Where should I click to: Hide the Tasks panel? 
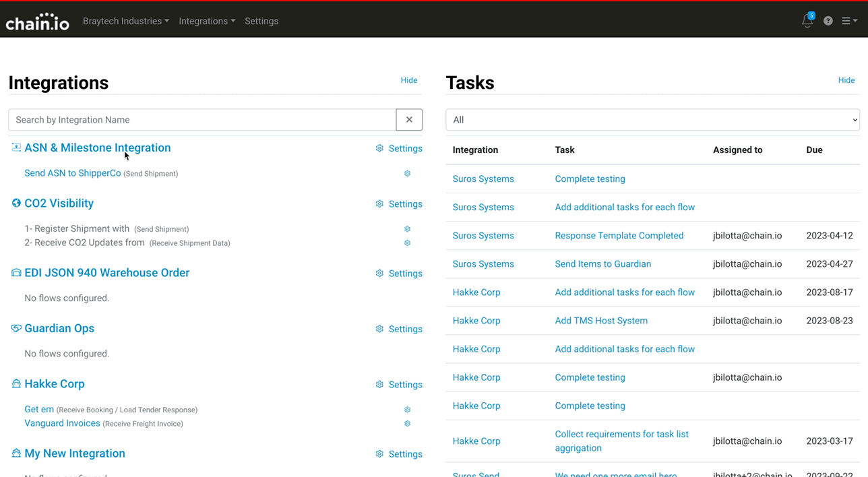click(x=846, y=79)
